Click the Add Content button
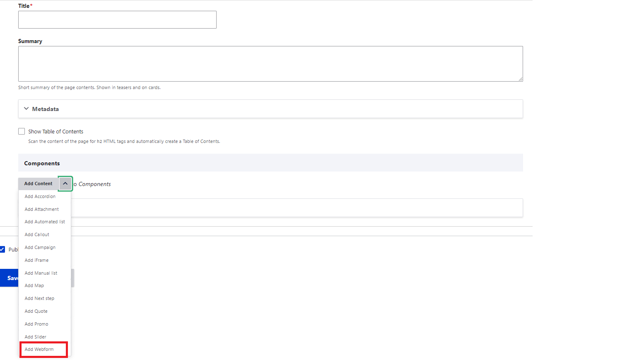The image size is (644, 360). click(x=38, y=184)
